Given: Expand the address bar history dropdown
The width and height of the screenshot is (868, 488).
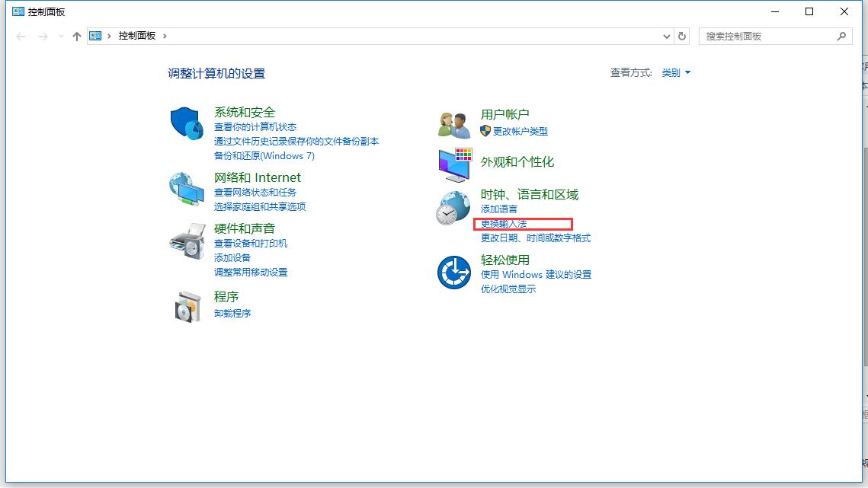Looking at the screenshot, I should (667, 37).
